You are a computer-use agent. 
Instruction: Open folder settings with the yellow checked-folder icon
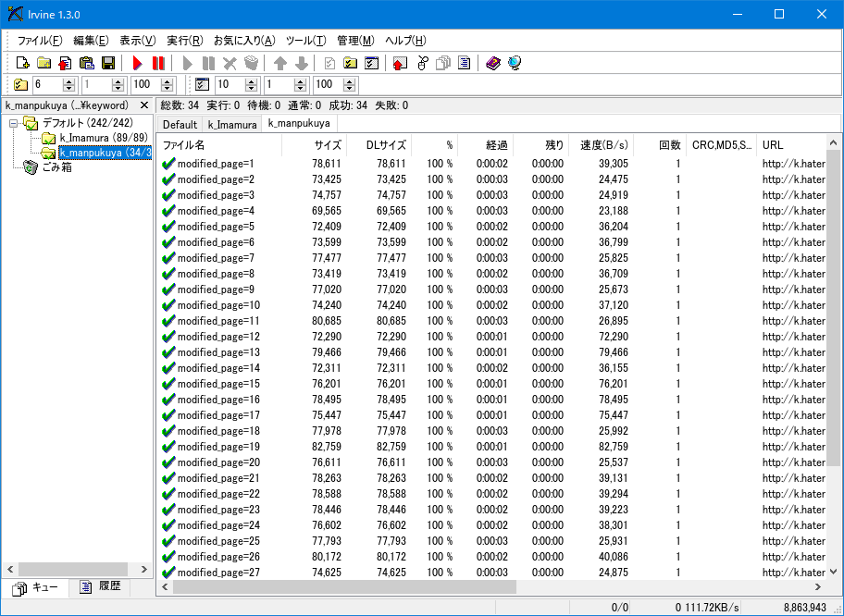(351, 64)
